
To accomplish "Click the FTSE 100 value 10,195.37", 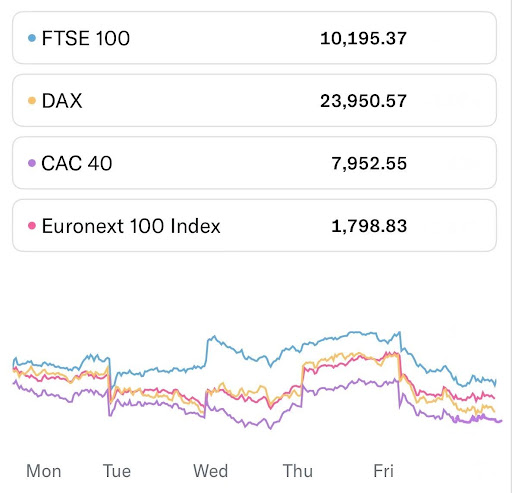I will tap(363, 38).
